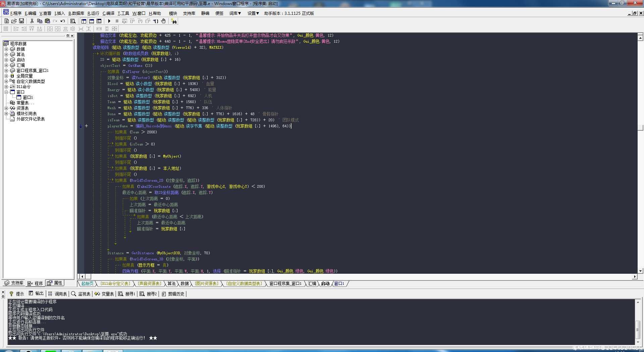Open the C.编译 menu
644x352 pixels.
pos(108,13)
